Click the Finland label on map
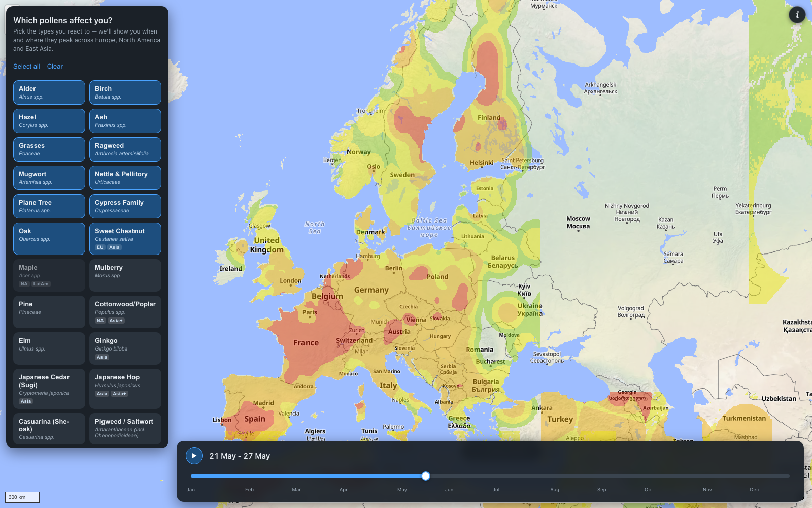This screenshot has width=812, height=508. [489, 118]
